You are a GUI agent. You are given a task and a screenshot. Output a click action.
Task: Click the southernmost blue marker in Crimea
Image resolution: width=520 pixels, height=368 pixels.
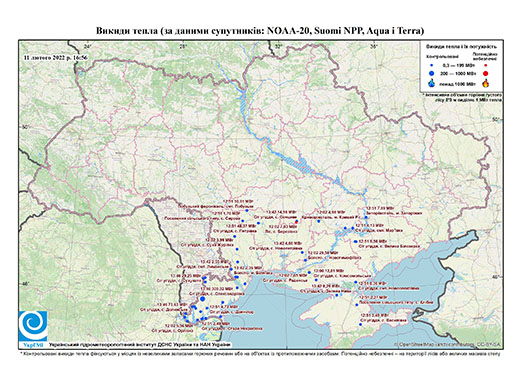click(x=360, y=324)
